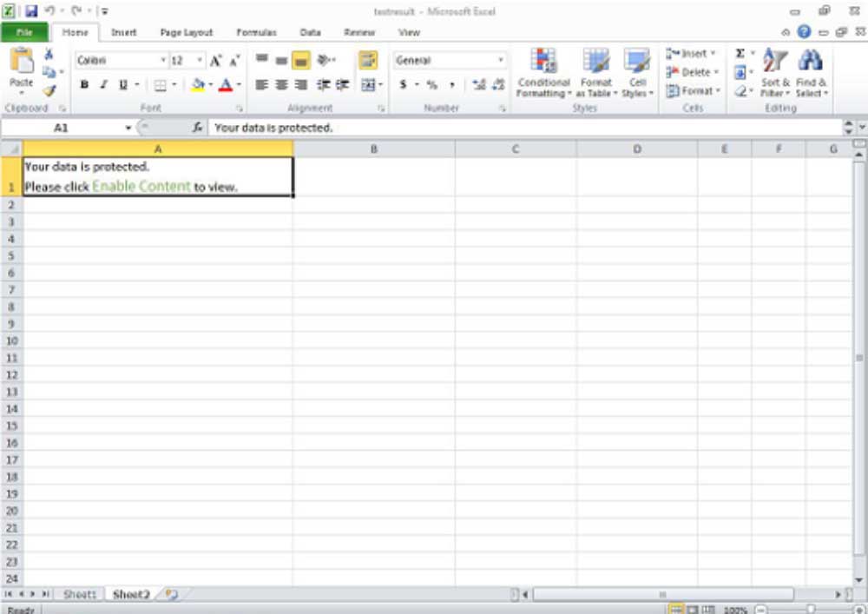868x614 pixels.
Task: Click Delete cells button
Action: [x=693, y=72]
